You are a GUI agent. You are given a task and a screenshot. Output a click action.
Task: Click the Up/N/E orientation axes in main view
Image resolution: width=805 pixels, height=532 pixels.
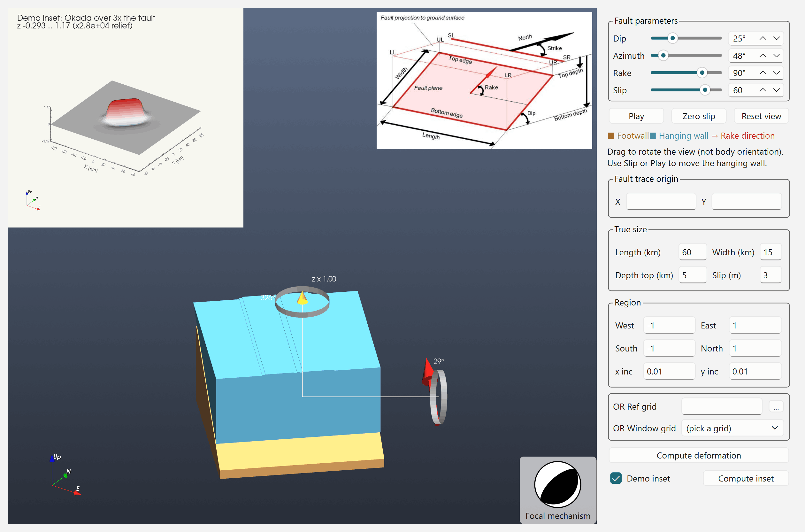65,475
